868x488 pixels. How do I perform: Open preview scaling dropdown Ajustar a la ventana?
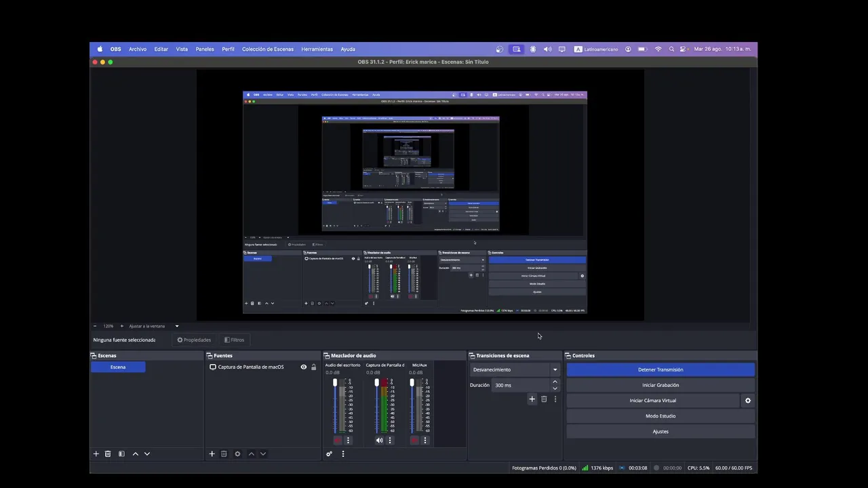pos(154,326)
